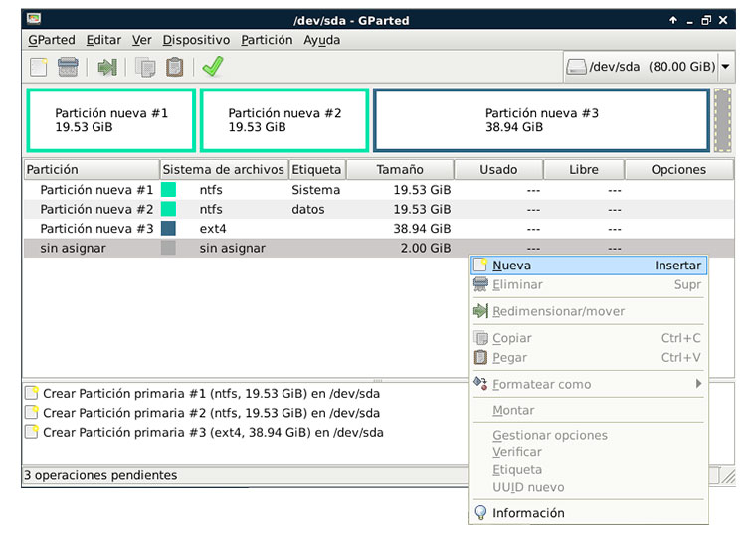756x533 pixels.
Task: Select Partición nueva #2 block in disk map
Action: click(284, 120)
